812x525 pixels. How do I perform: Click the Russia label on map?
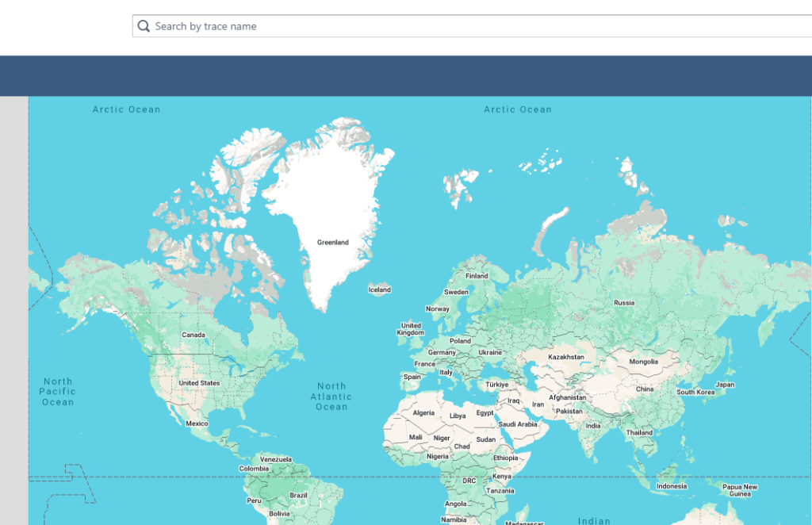tap(624, 302)
